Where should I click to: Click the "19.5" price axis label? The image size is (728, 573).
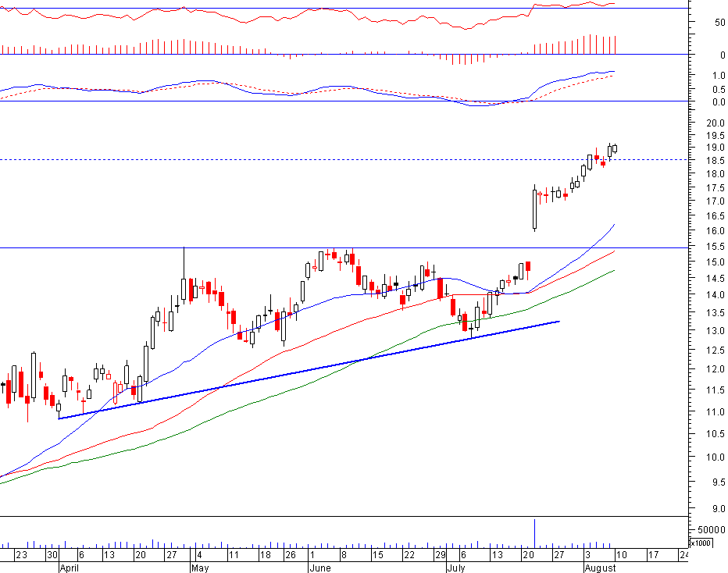pos(715,136)
